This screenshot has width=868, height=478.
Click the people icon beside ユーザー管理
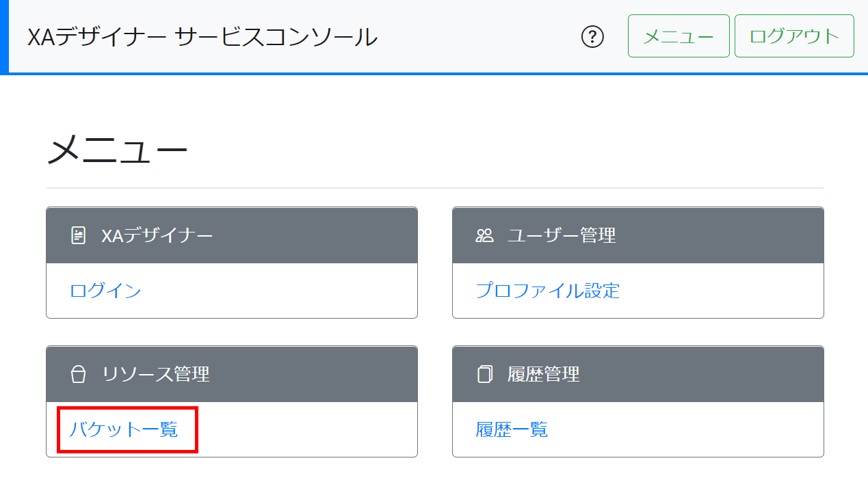(484, 236)
